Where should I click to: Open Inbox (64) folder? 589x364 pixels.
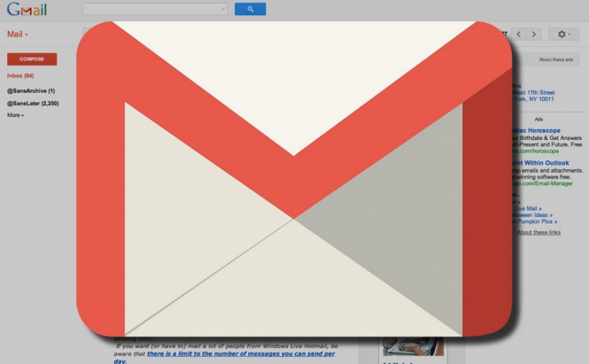coord(20,75)
